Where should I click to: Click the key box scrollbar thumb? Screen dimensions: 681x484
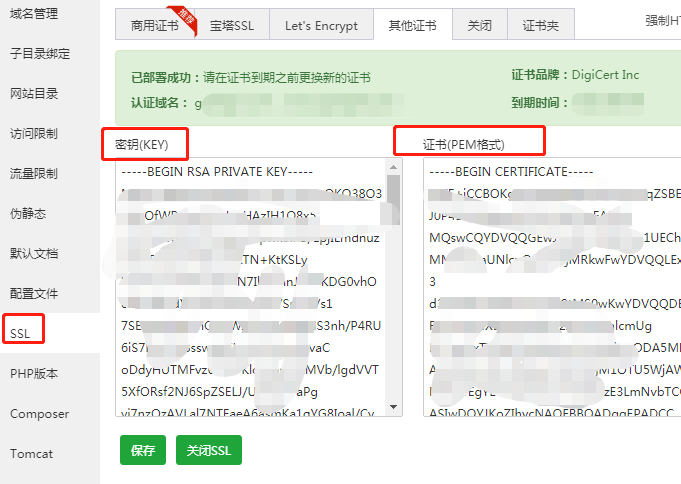tap(393, 200)
